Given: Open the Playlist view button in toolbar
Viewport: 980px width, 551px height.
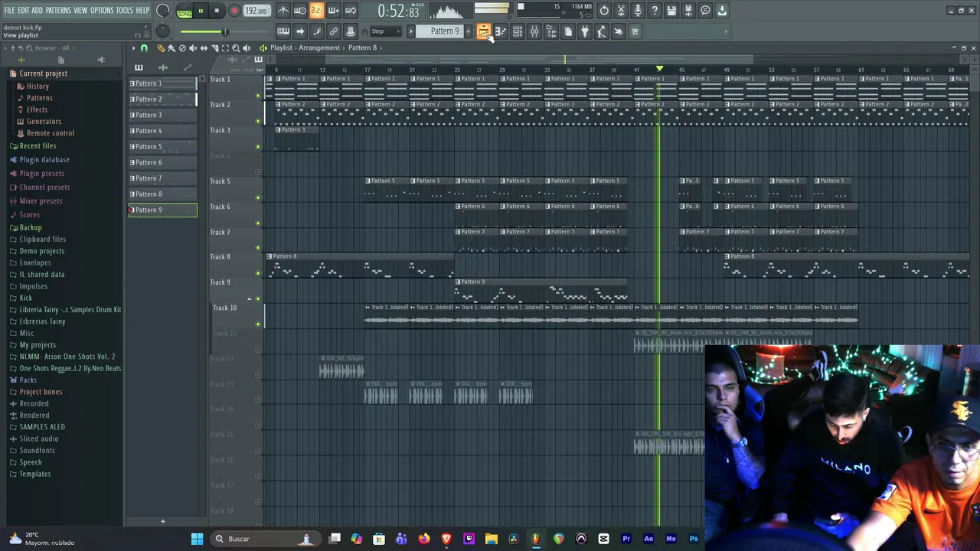Looking at the screenshot, I should (x=483, y=31).
